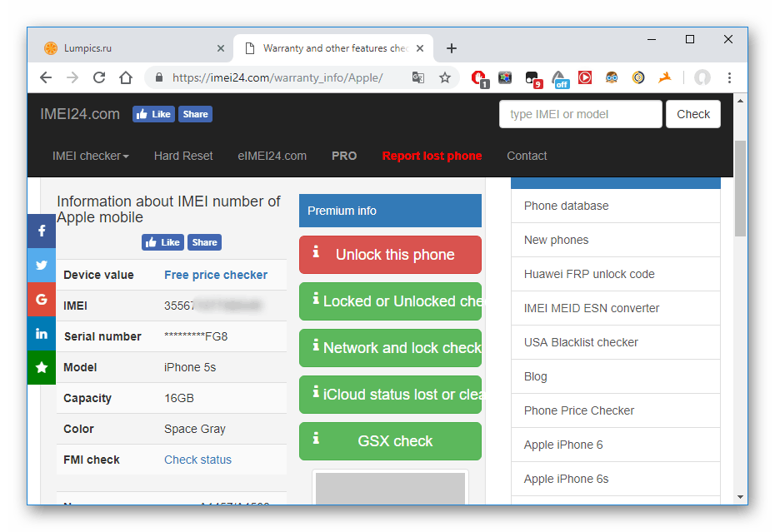Click the Locked or Unlocked check button
Screen dimensions: 775x532
[391, 301]
